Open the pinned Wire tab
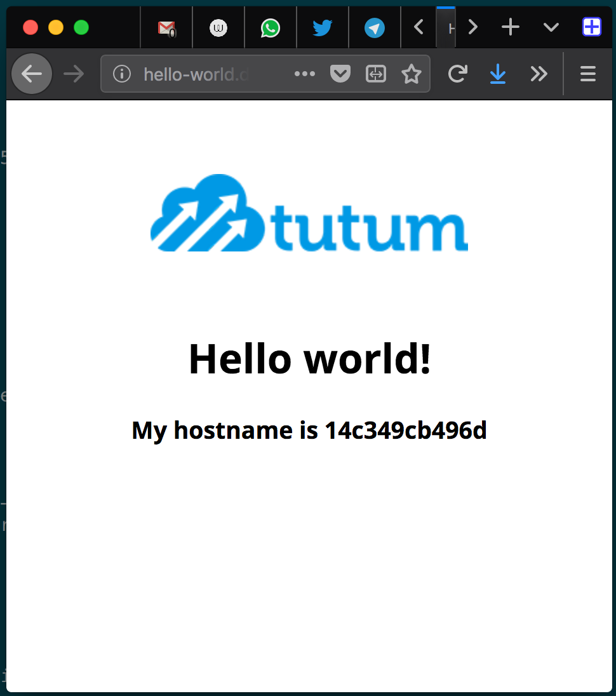 point(218,28)
